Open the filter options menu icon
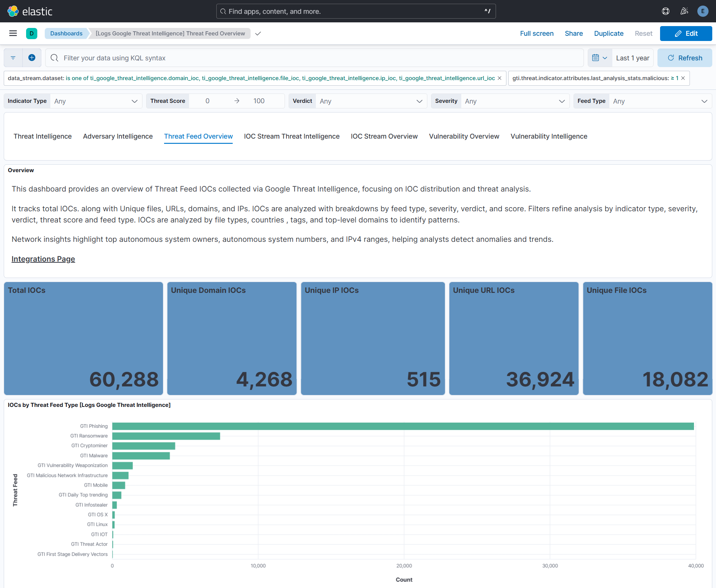 [x=13, y=58]
